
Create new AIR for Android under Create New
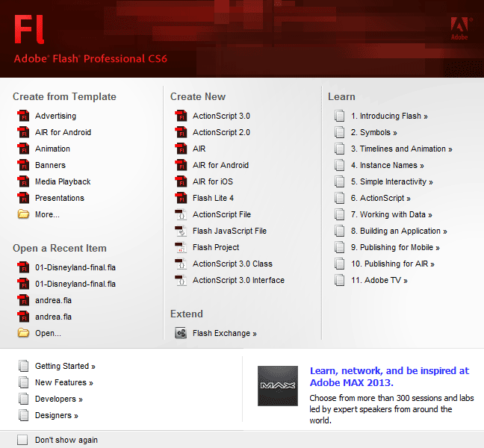220,165
